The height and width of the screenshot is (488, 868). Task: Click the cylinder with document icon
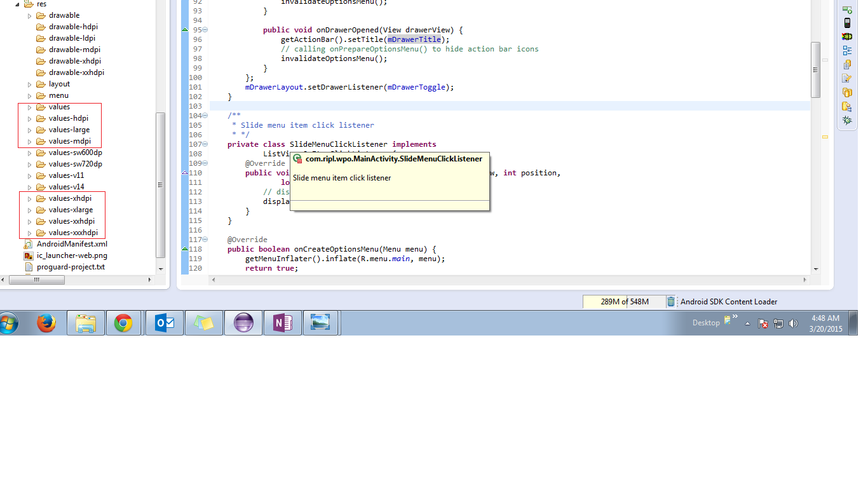coord(847,65)
